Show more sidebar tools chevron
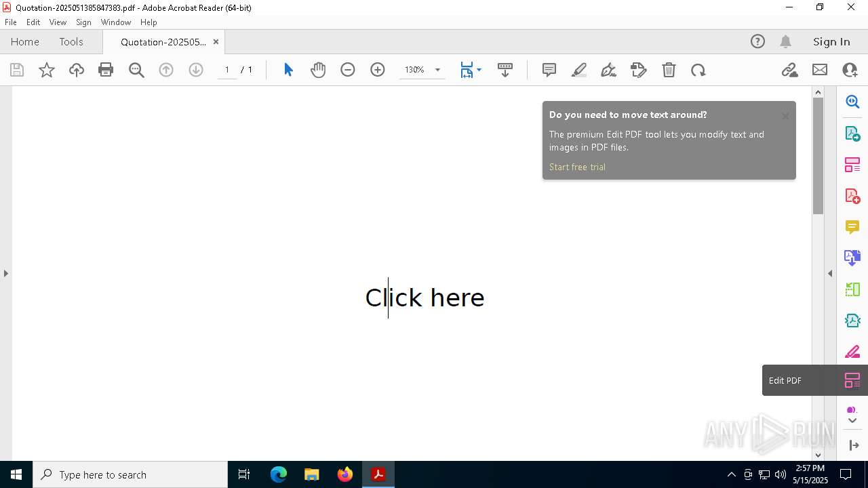Viewport: 868px width, 488px height. point(852,421)
